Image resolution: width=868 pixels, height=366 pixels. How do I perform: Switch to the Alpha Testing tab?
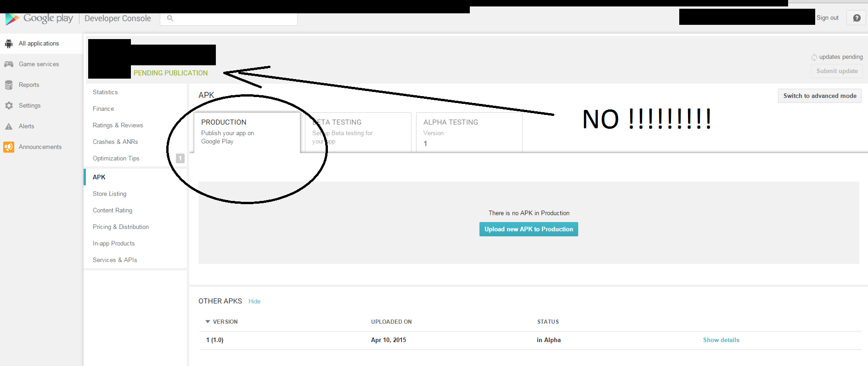(x=468, y=132)
